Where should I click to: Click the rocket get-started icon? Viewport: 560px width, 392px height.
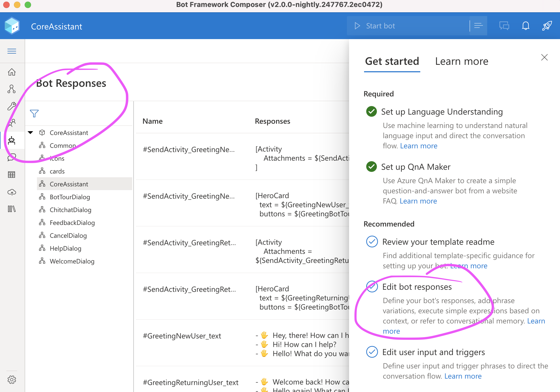(547, 26)
